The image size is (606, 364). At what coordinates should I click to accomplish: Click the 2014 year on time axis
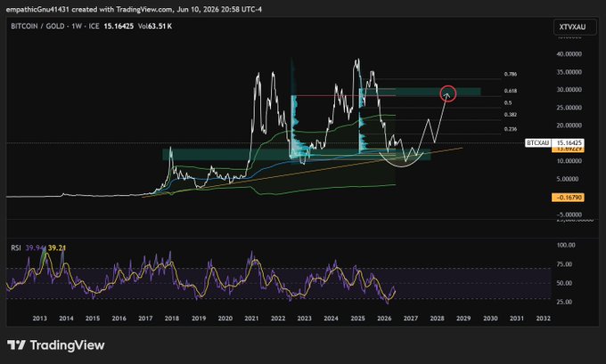tap(66, 319)
